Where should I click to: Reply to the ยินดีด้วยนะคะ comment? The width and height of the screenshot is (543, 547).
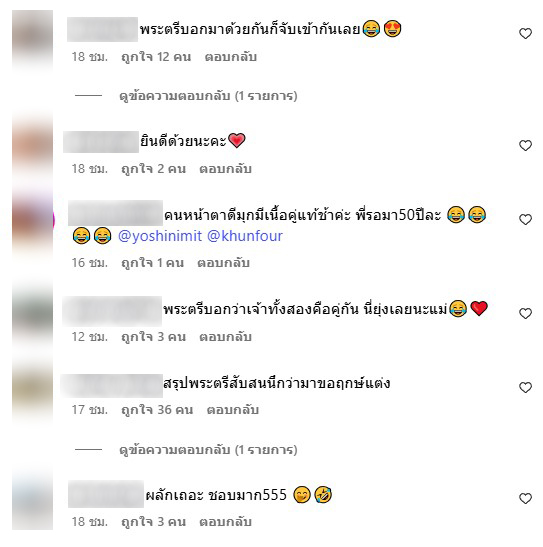(x=225, y=168)
